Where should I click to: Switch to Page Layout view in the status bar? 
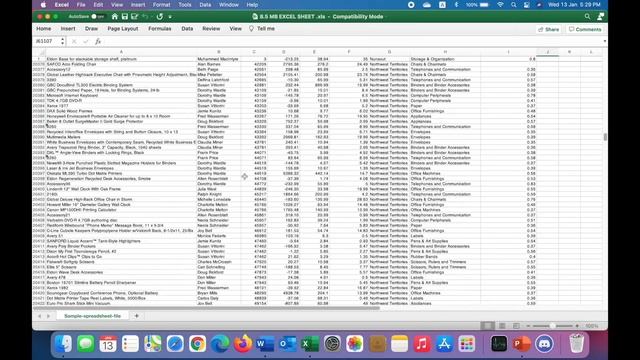pos(502,326)
